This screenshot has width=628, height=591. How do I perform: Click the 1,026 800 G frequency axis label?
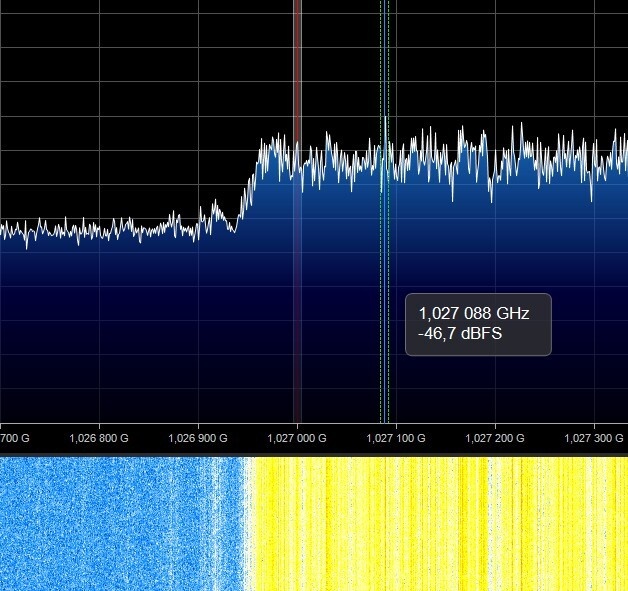coord(99,438)
